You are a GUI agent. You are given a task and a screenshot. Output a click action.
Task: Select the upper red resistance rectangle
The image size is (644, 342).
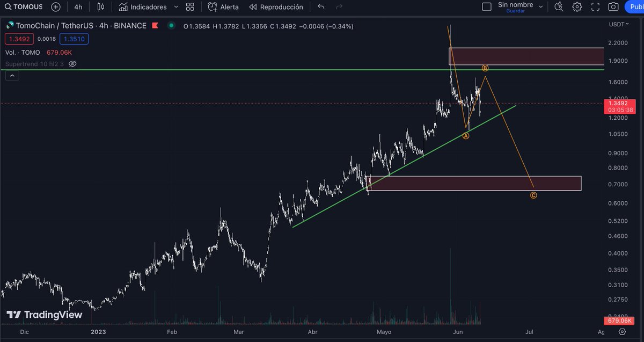[x=526, y=56]
